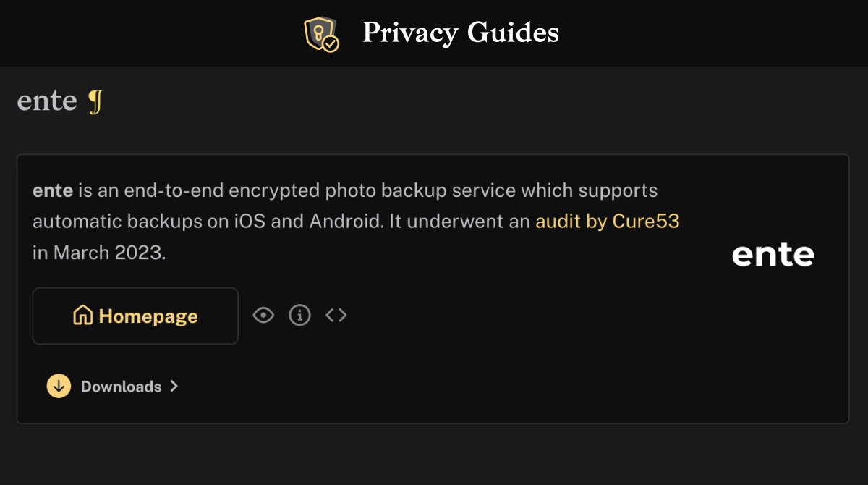This screenshot has width=868, height=485.
Task: Click the bold ente word in description
Action: coord(53,191)
